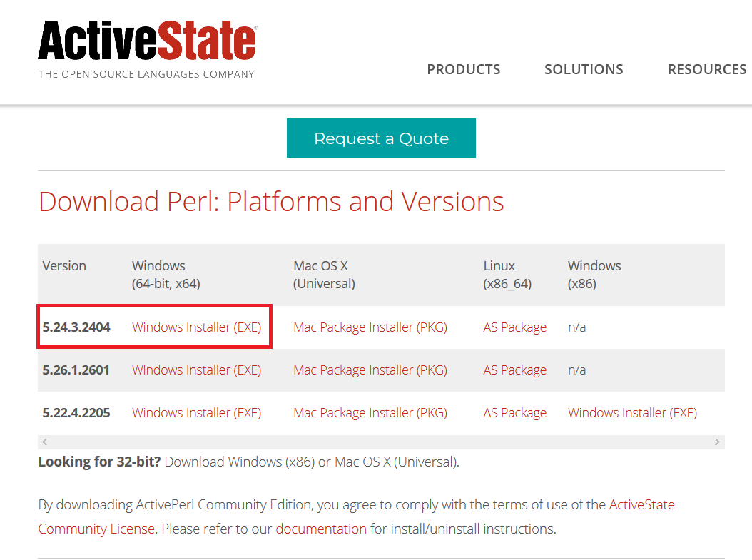Screen dimensions: 752x560
Task: Select version text 5.22.4.2205
Action: click(x=76, y=413)
